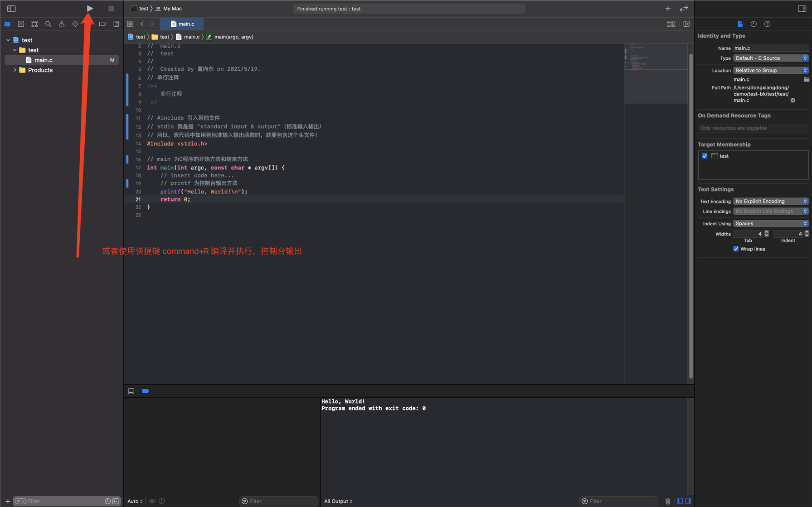Screen dimensions: 812x507
Task: Toggle the console pane
Action: [688, 501]
